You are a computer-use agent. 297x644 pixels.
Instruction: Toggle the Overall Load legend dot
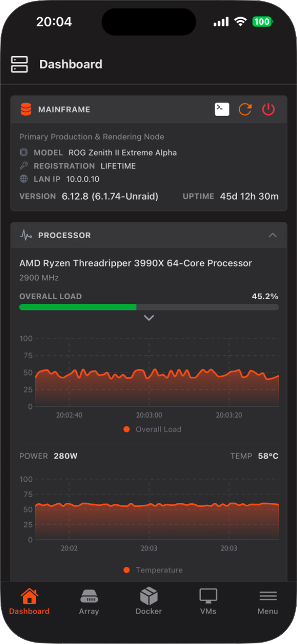126,429
